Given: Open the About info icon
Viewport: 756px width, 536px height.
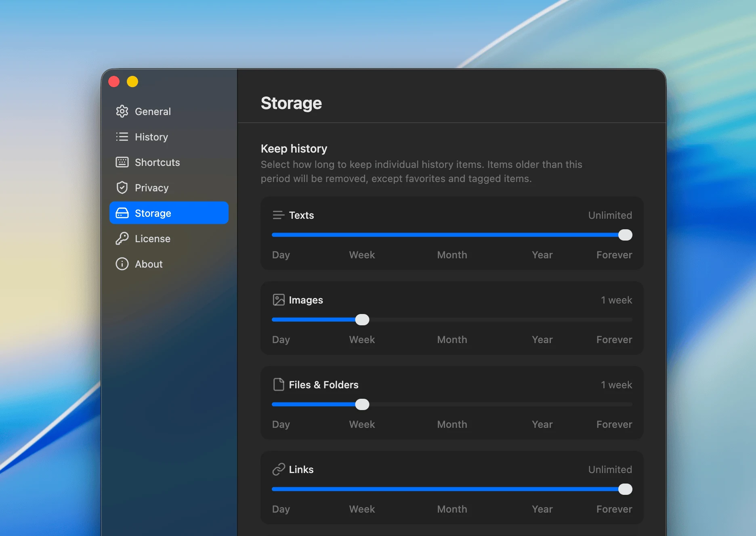Looking at the screenshot, I should coord(122,264).
